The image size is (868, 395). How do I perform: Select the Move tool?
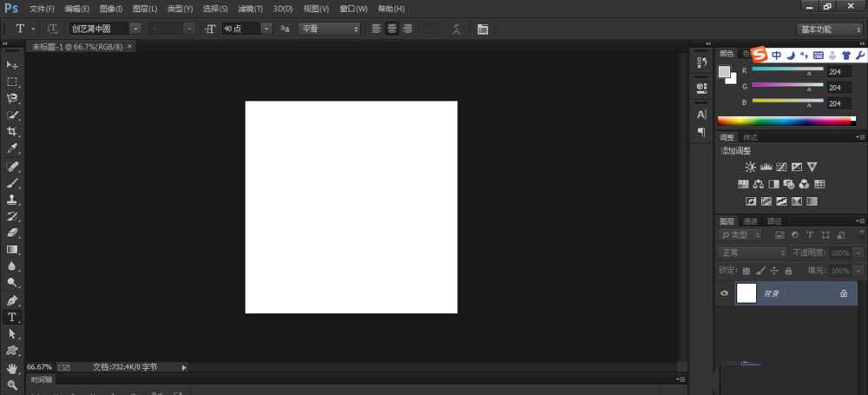click(x=12, y=65)
